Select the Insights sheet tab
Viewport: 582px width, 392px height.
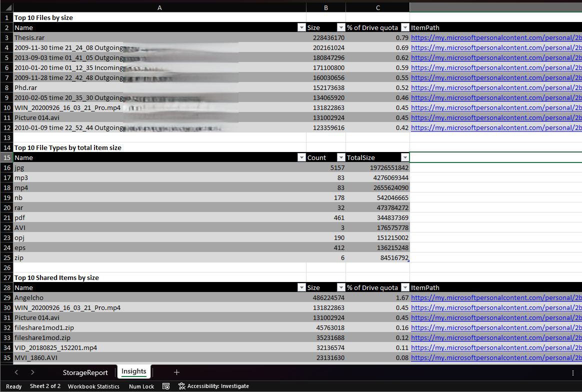click(x=133, y=372)
